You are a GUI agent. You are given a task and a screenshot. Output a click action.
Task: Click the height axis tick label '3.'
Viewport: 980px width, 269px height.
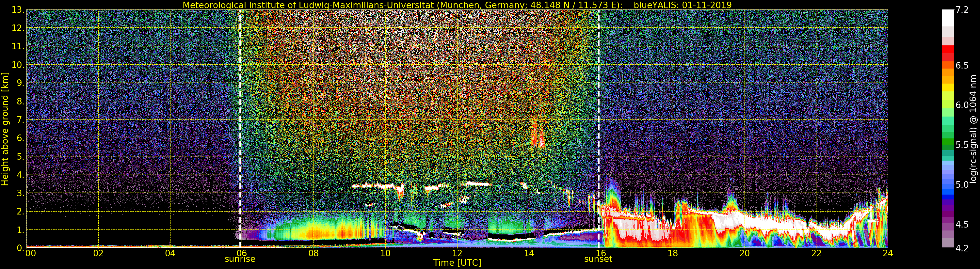[21, 193]
